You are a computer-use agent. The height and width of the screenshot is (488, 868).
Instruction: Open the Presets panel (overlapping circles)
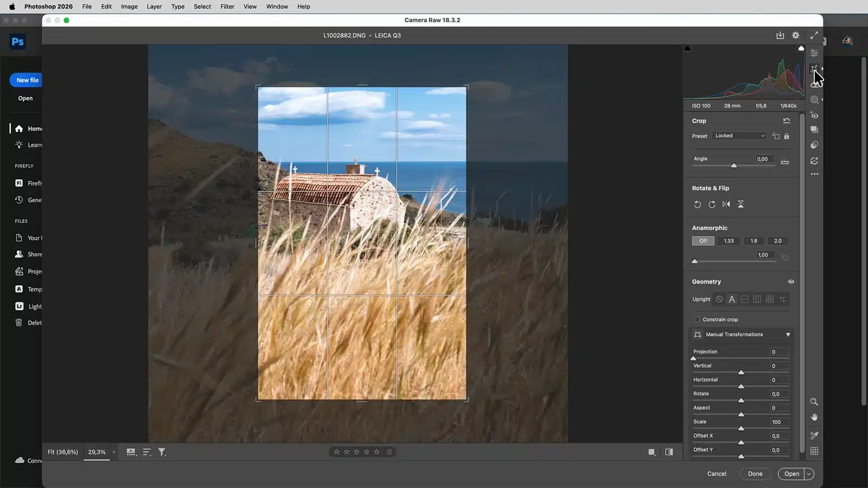click(814, 145)
